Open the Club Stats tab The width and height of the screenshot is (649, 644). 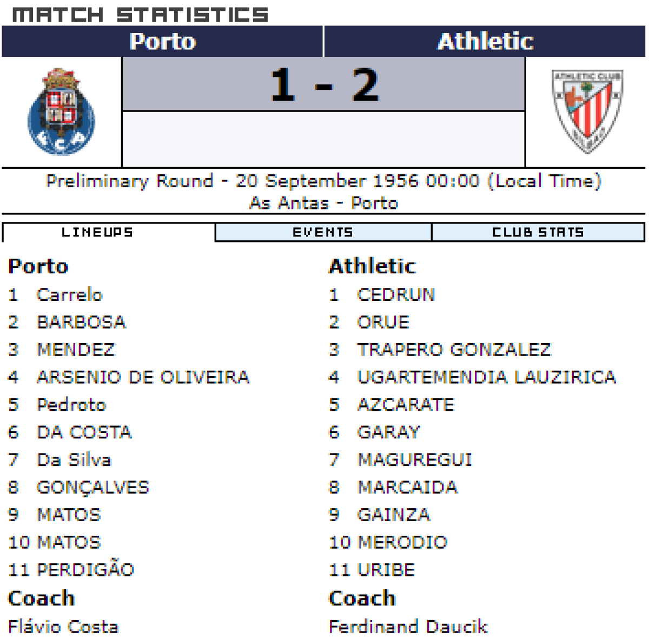pos(538,232)
